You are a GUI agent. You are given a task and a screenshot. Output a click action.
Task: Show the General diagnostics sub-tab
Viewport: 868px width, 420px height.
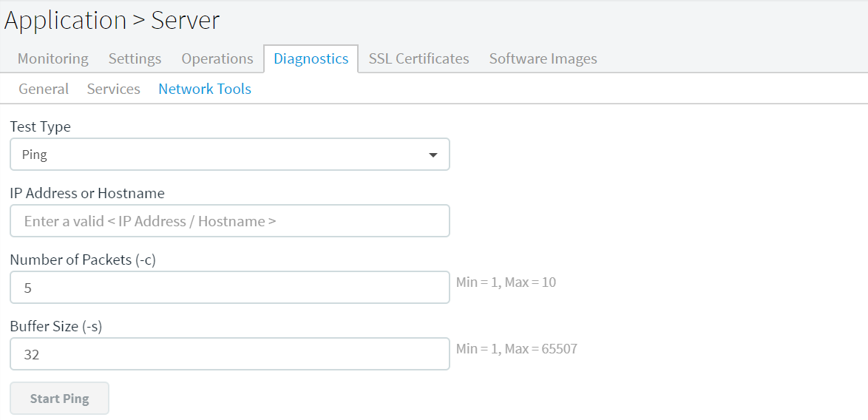(x=44, y=89)
